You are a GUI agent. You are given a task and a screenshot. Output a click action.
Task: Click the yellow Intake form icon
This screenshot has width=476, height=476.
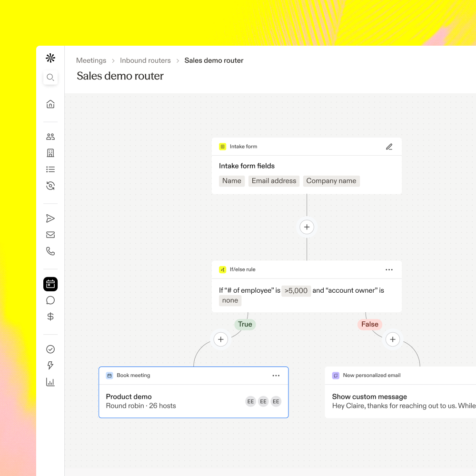click(222, 147)
